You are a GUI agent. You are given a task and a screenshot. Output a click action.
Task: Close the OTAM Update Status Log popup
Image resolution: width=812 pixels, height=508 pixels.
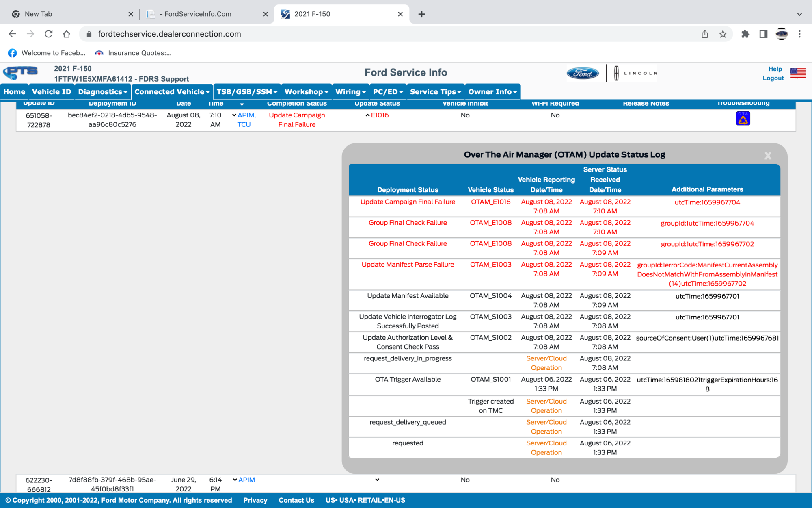coord(768,155)
